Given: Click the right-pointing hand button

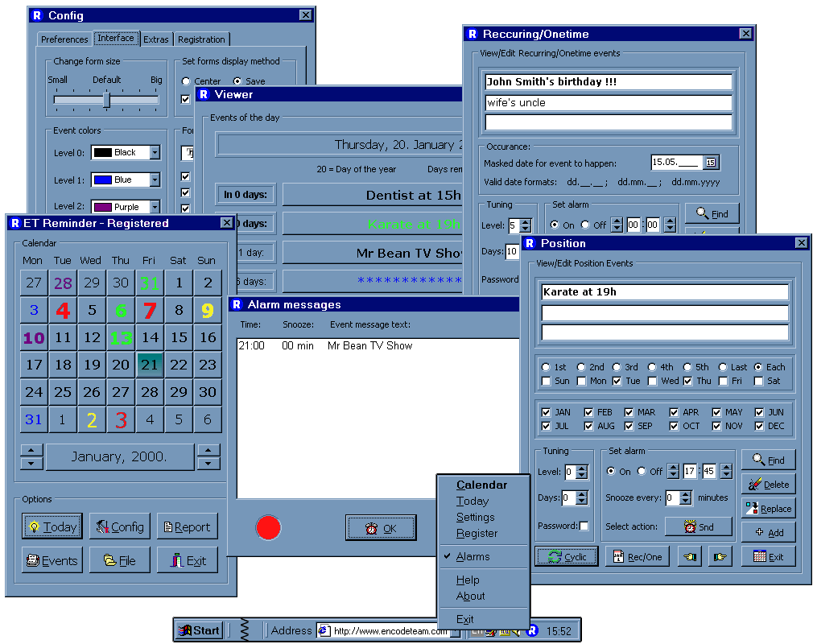Looking at the screenshot, I should point(720,556).
